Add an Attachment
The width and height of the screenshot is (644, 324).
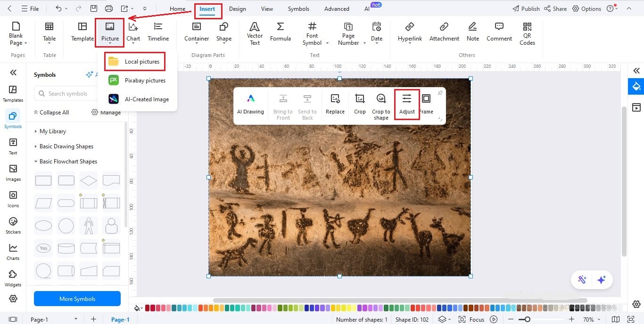[444, 32]
